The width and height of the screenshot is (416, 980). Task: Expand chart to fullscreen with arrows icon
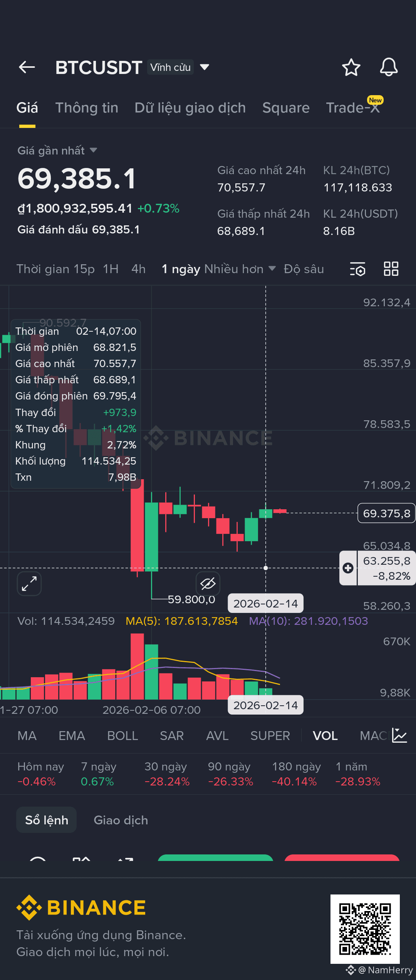coord(29,583)
